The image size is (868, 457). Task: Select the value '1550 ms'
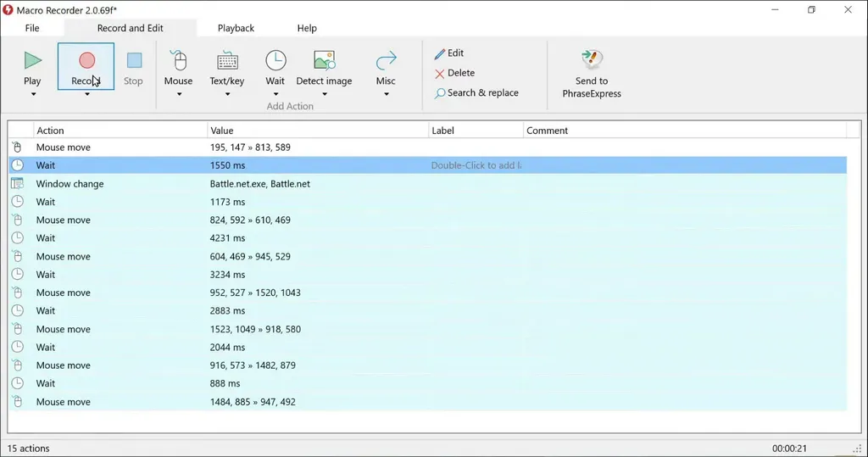pyautogui.click(x=227, y=165)
